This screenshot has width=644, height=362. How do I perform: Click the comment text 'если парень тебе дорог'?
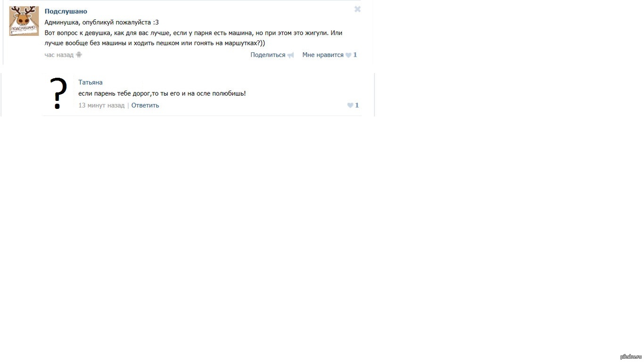tap(115, 93)
